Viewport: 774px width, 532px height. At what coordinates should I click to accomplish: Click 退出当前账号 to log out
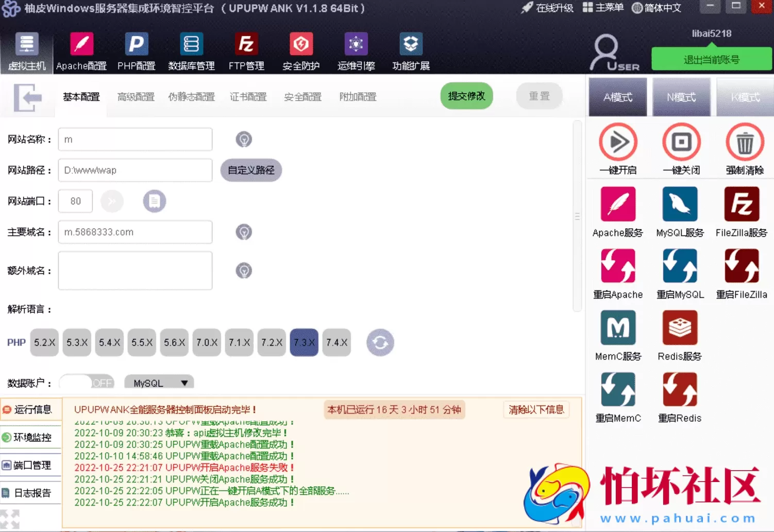coord(712,59)
